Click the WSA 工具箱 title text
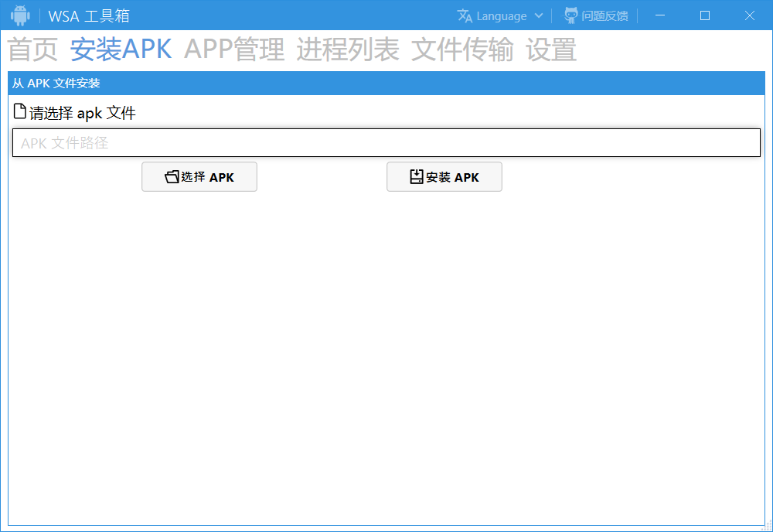The image size is (773, 532). (x=89, y=15)
